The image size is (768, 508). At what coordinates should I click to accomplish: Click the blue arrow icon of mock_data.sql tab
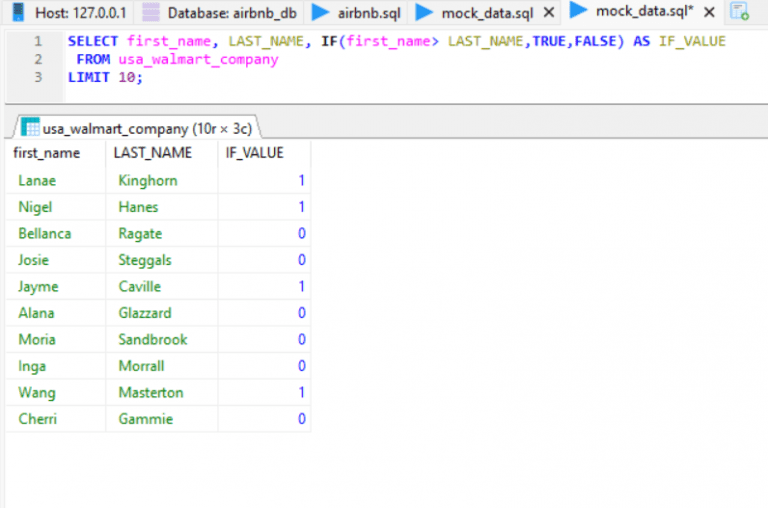click(424, 12)
